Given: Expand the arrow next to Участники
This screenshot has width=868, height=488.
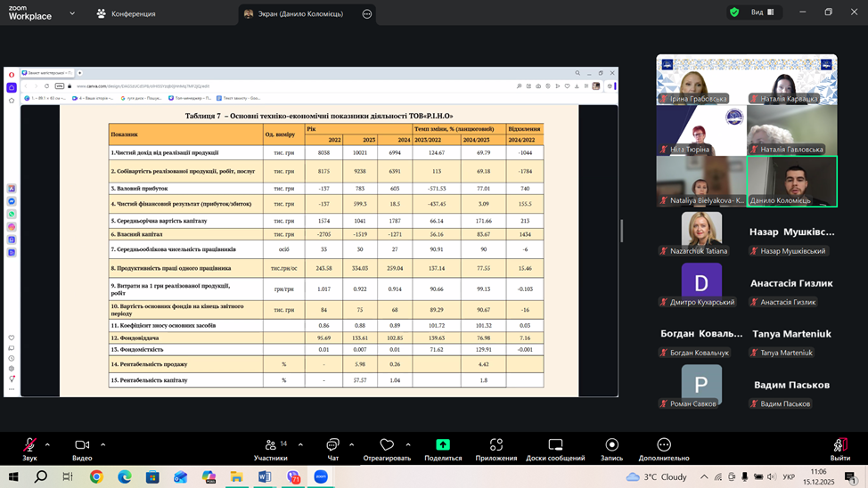Looking at the screenshot, I should click(300, 444).
